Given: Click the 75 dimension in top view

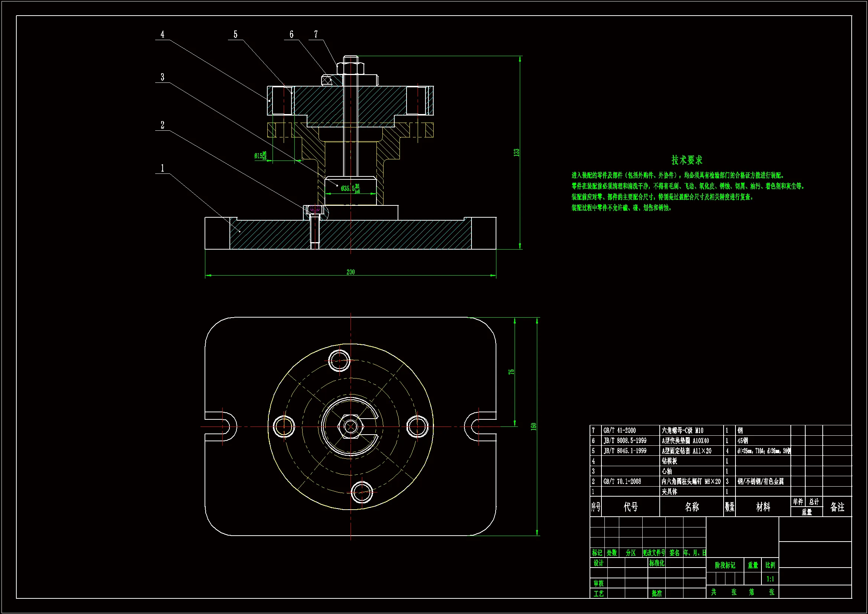Looking at the screenshot, I should pos(512,372).
